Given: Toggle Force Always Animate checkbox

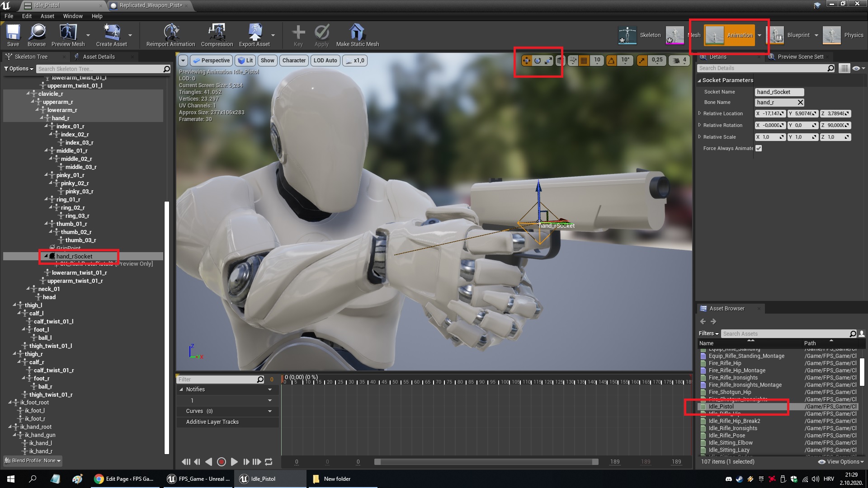Looking at the screenshot, I should click(x=759, y=148).
